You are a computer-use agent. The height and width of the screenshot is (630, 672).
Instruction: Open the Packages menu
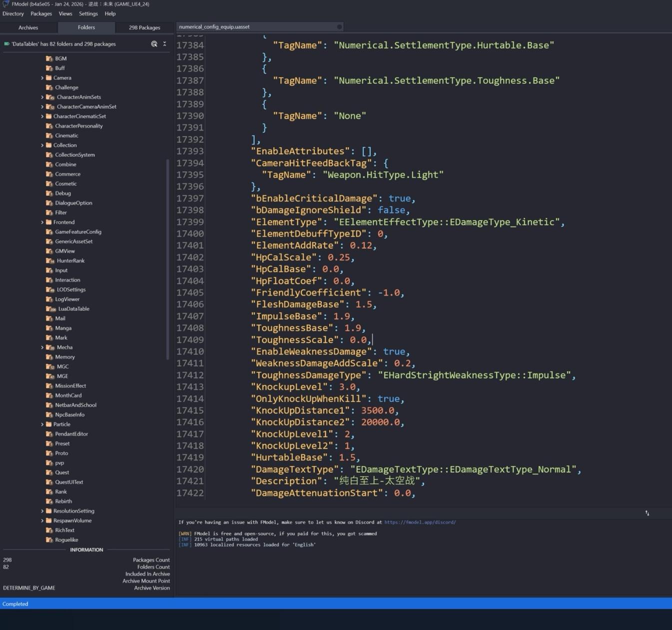(41, 14)
